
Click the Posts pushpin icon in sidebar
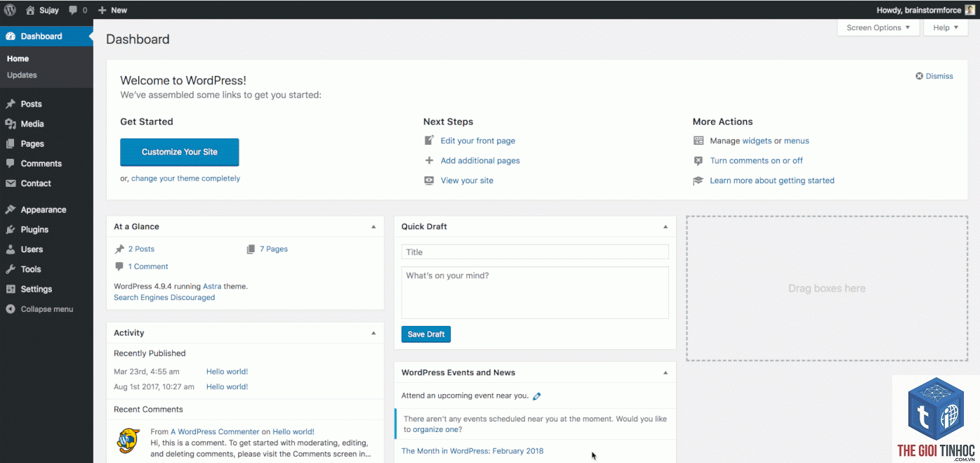11,104
